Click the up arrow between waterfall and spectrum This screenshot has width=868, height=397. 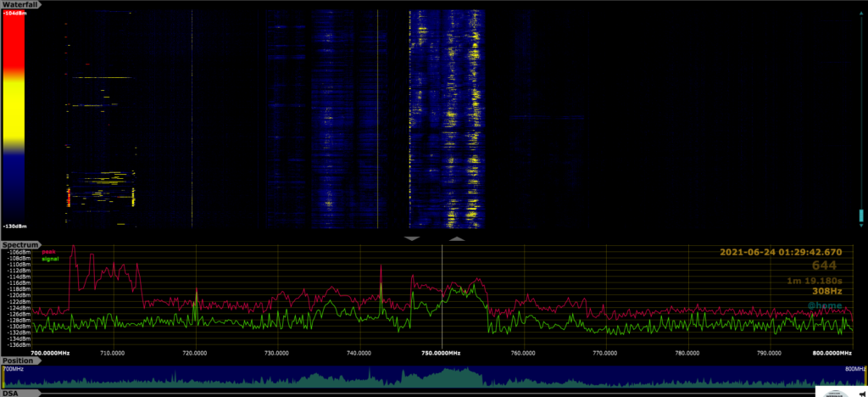click(x=457, y=238)
